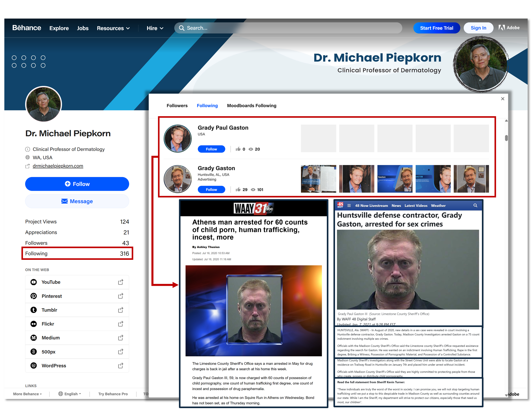This screenshot has width=532, height=411.
Task: Click the Followers count row
Action: (x=77, y=243)
